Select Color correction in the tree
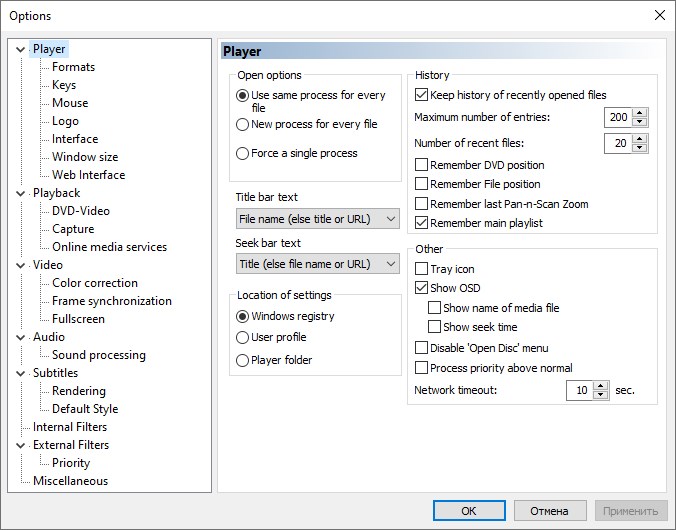 (95, 283)
